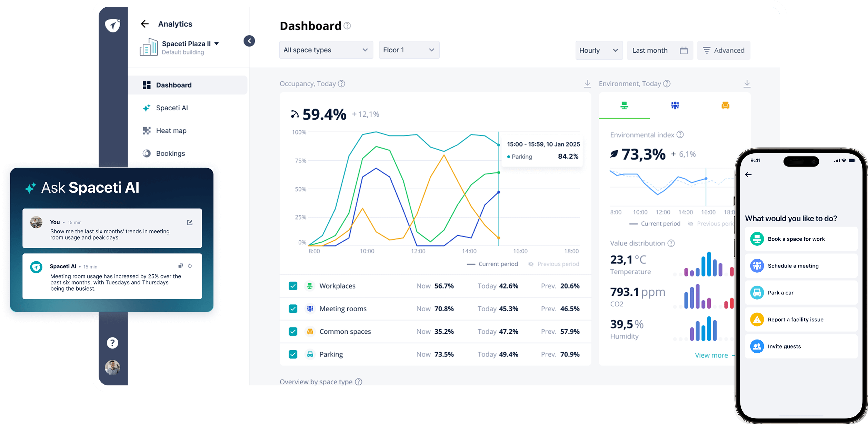Click Temperature distribution bar chart
Screen dimensions: 868x424
pyautogui.click(x=703, y=264)
